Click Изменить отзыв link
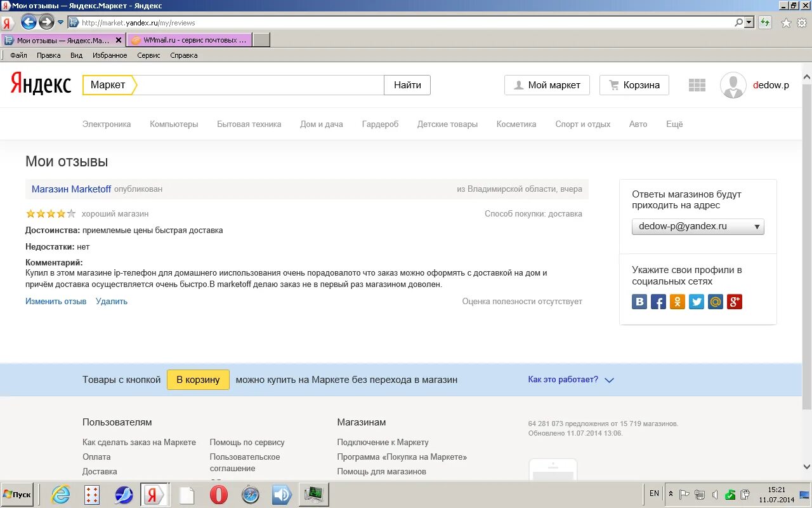Screen dimensions: 812x508 tap(56, 302)
